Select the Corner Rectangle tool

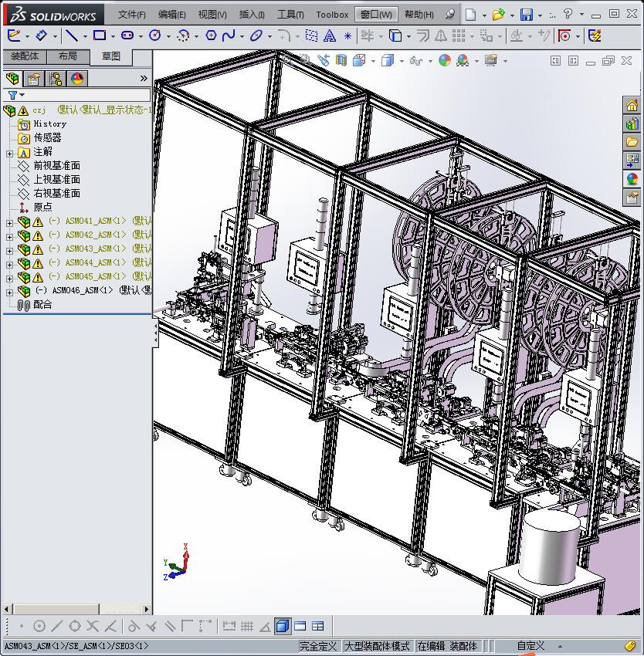click(100, 36)
